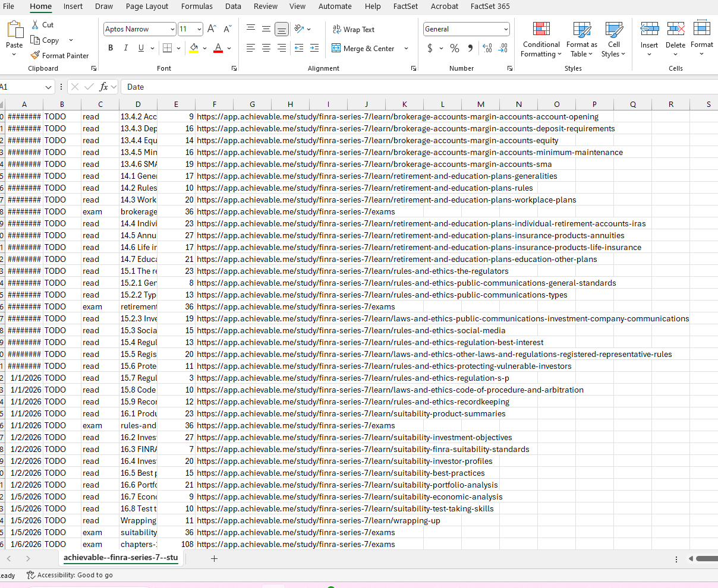The image size is (718, 588).
Task: Toggle bold formatting
Action: coord(111,48)
